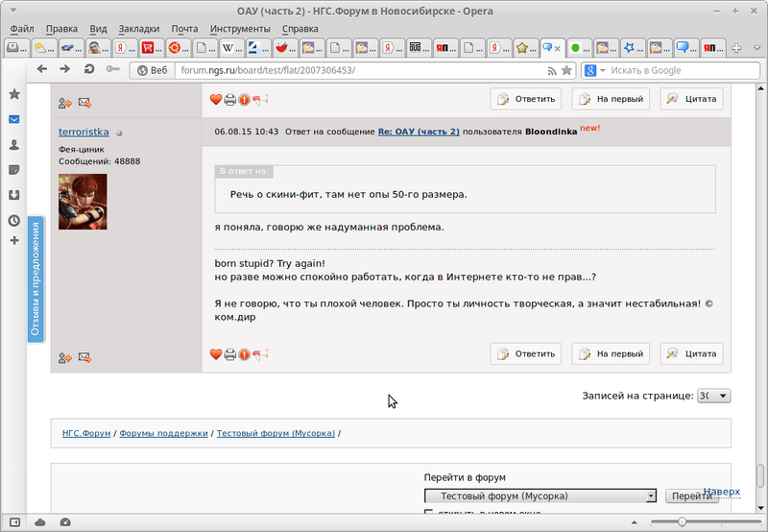Screen dimensions: 768x532
Task: Click the heart icon below terroristka's post
Action: [216, 353]
